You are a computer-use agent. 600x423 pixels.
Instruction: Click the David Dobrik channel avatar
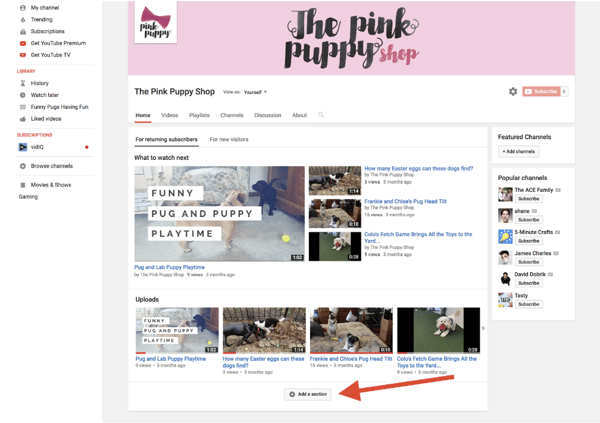pyautogui.click(x=505, y=279)
